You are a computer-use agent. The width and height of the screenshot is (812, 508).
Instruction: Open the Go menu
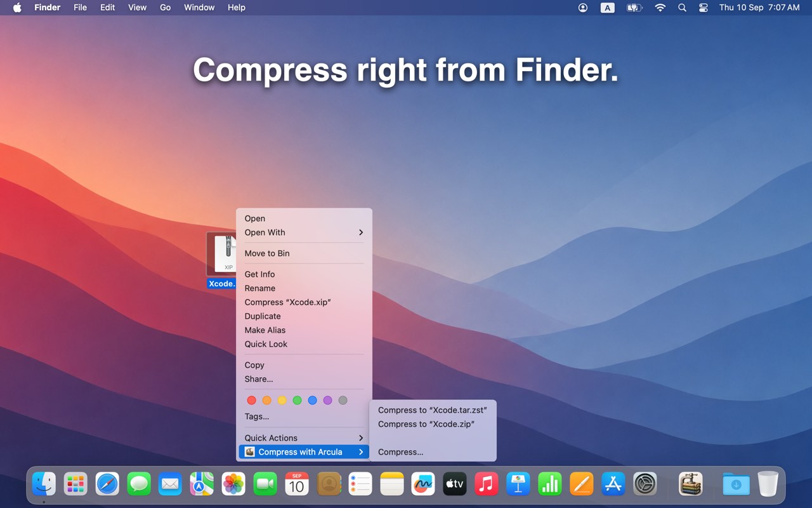166,8
